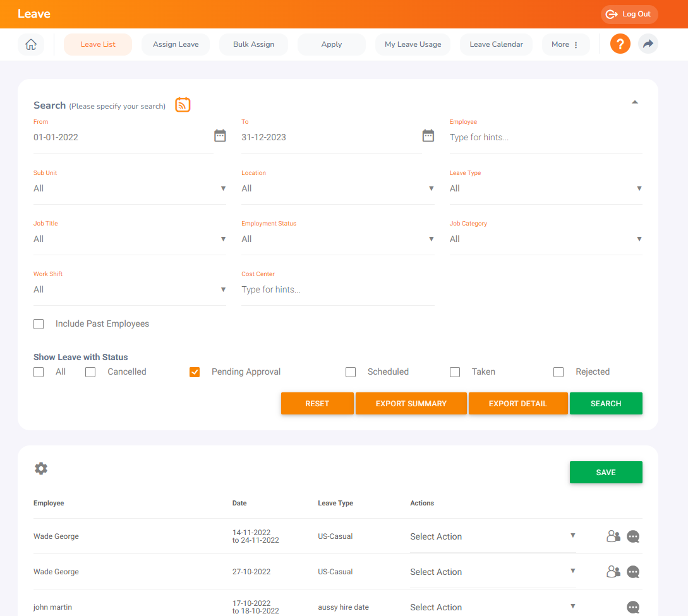Open the help question mark icon
The image size is (688, 616).
(x=620, y=44)
